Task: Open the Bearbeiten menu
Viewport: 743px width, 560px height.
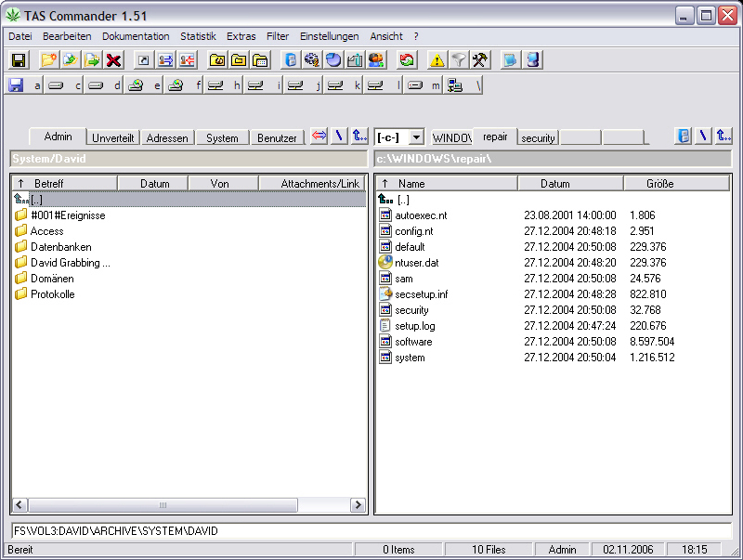Action: [67, 36]
